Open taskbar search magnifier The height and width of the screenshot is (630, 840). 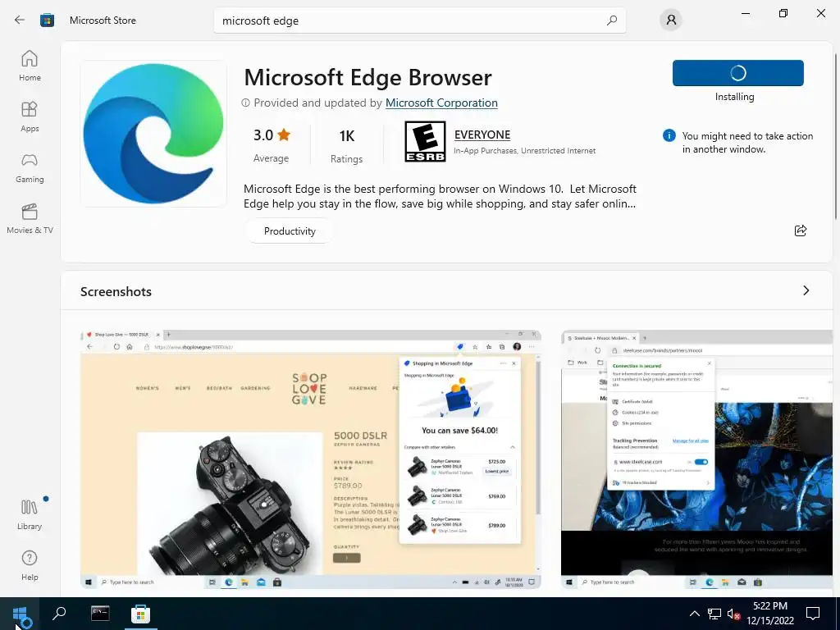pos(59,613)
